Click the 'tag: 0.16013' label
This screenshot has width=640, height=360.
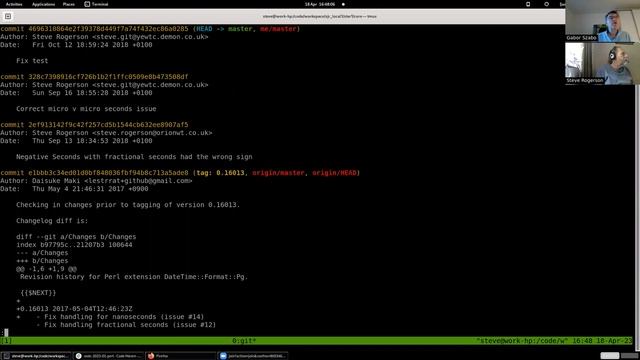click(220, 173)
